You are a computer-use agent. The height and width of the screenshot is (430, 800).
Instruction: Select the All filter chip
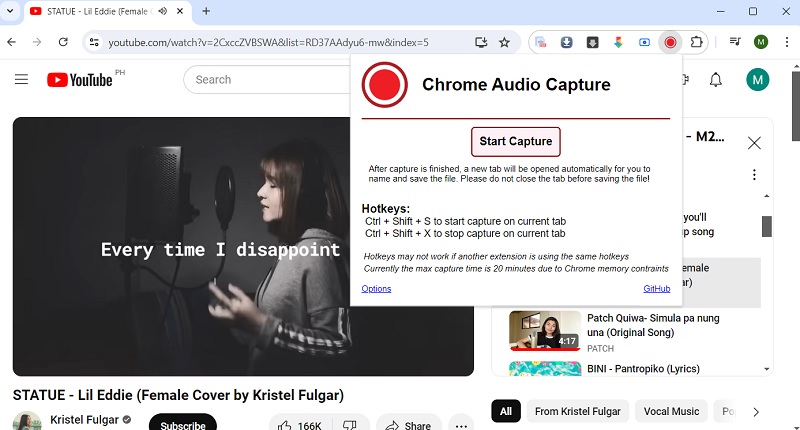(506, 411)
